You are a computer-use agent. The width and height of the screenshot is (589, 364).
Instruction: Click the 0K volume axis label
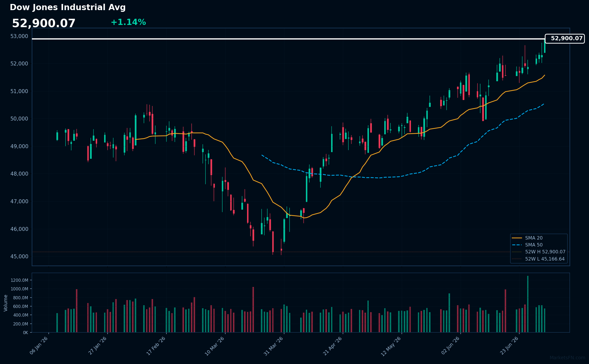tap(25, 333)
